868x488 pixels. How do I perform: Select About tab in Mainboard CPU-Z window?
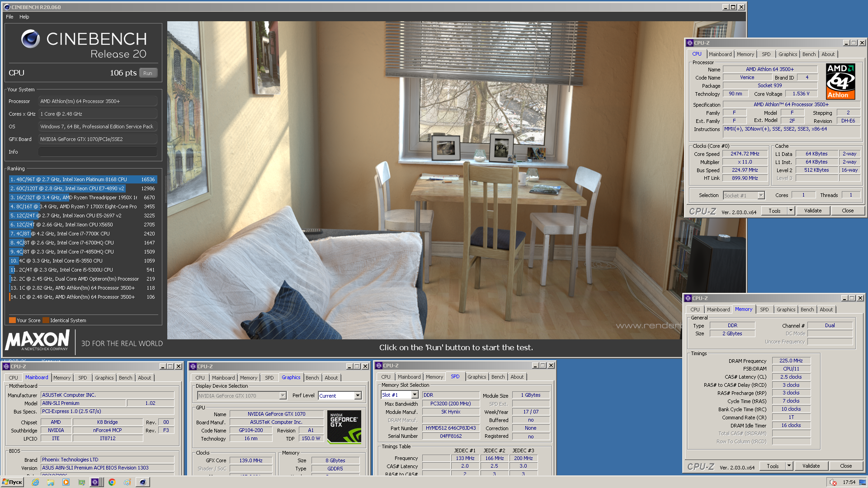144,378
